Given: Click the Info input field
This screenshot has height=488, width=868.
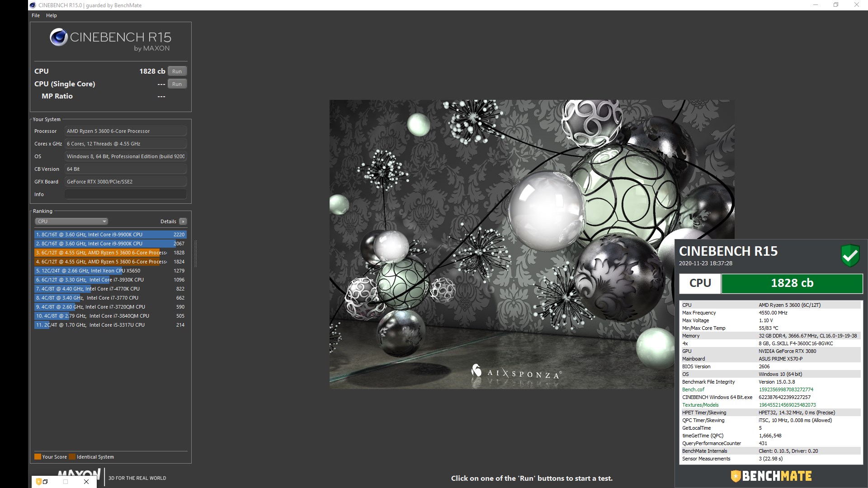Looking at the screenshot, I should (x=125, y=194).
